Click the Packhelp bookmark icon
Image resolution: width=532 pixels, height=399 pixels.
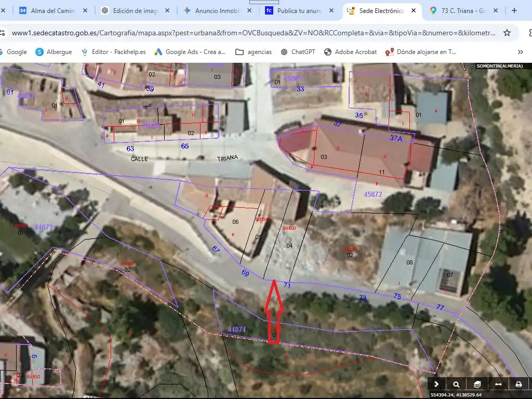pyautogui.click(x=85, y=52)
